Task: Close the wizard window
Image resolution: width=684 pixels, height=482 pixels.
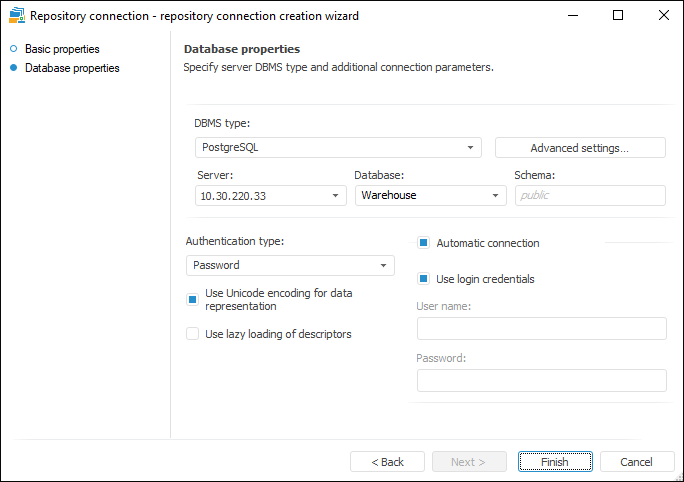Action: click(x=663, y=16)
